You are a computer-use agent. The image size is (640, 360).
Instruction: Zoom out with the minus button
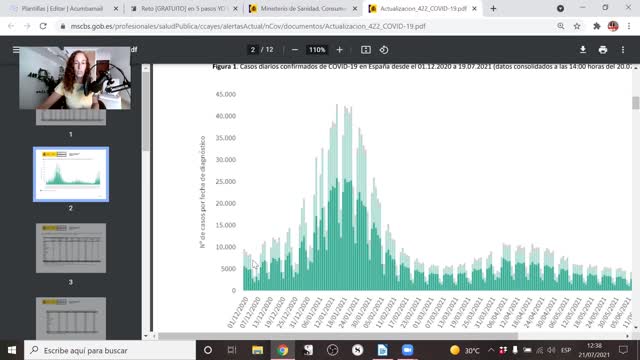(295, 50)
